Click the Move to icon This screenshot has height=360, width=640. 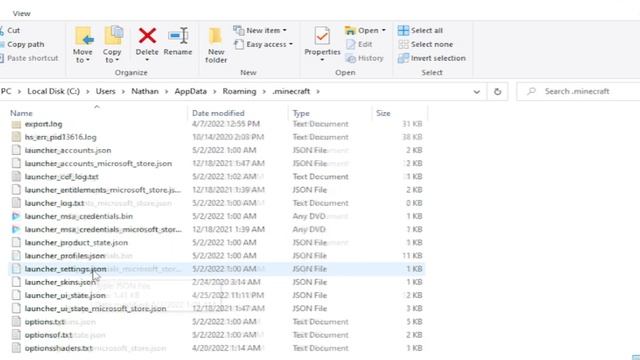pyautogui.click(x=83, y=36)
